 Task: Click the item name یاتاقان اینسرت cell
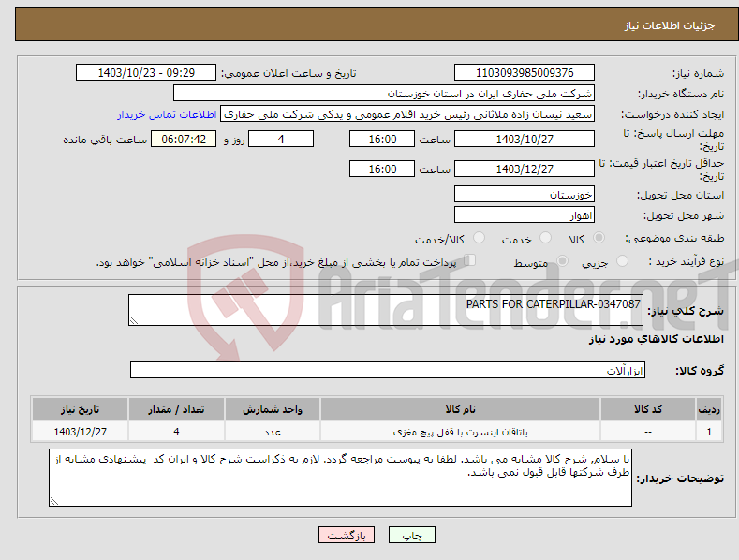(x=460, y=432)
